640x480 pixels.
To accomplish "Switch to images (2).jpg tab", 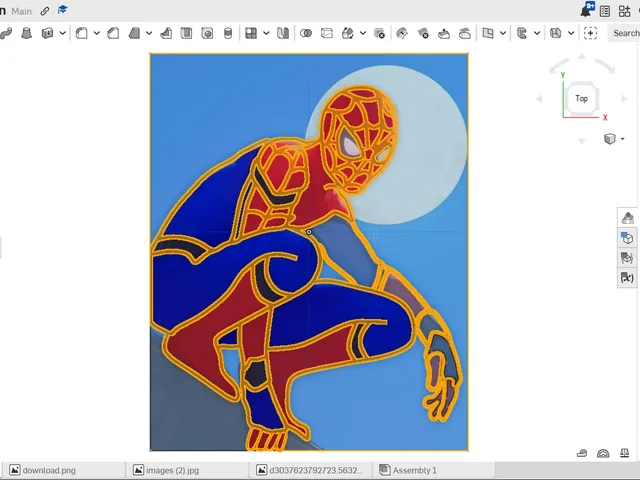I will [x=187, y=470].
